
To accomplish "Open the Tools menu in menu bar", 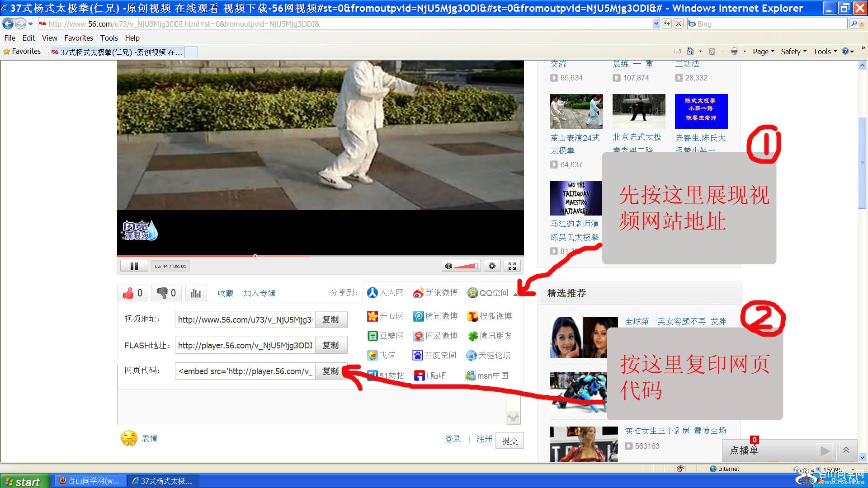I will [x=109, y=38].
